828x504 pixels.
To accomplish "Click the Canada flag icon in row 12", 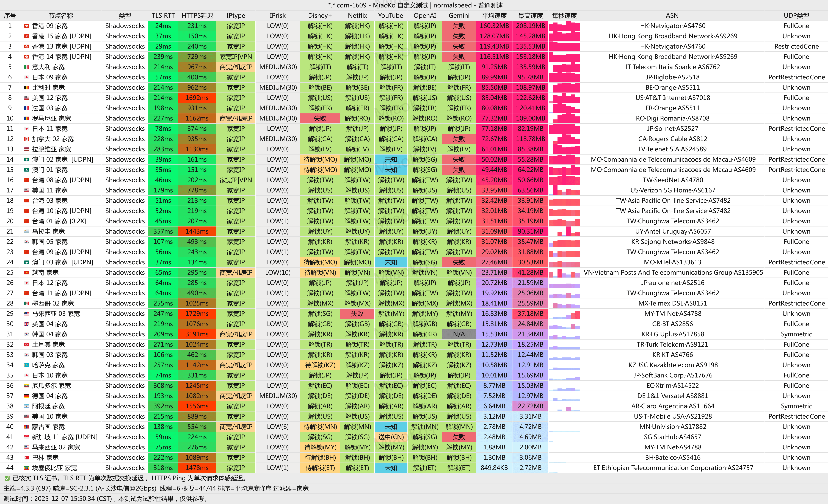I will tap(26, 139).
